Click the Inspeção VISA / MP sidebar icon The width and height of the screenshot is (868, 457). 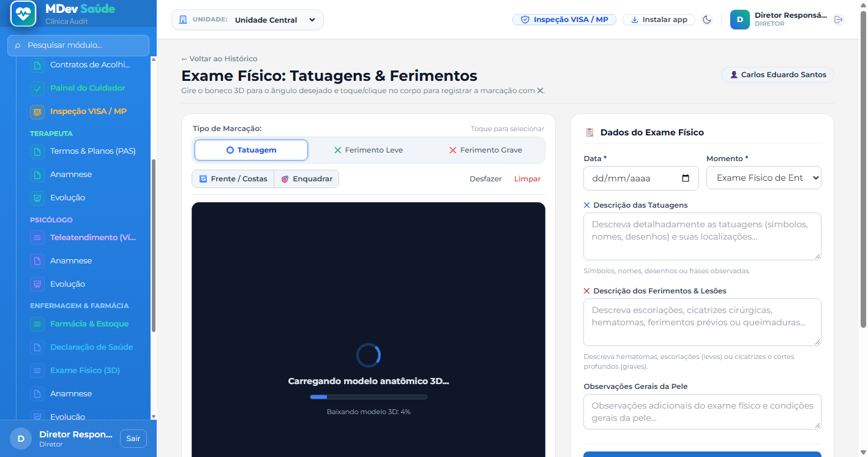click(x=37, y=111)
